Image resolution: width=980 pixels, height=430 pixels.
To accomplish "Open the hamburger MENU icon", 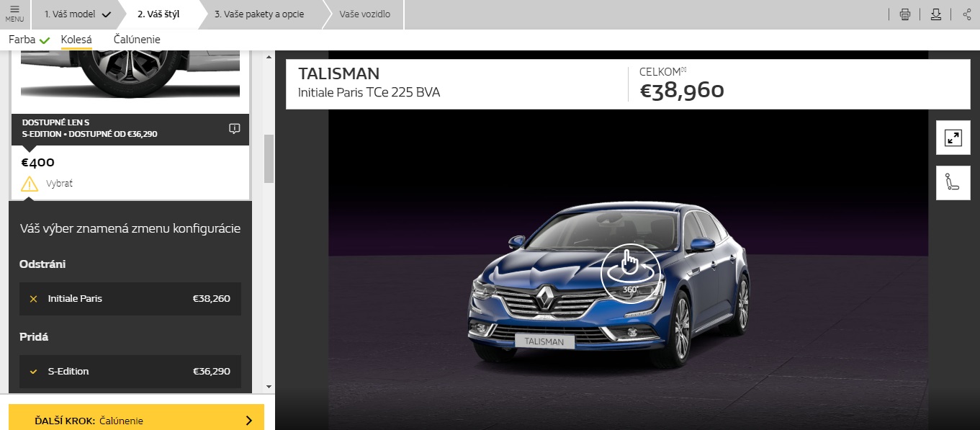I will pos(14,14).
